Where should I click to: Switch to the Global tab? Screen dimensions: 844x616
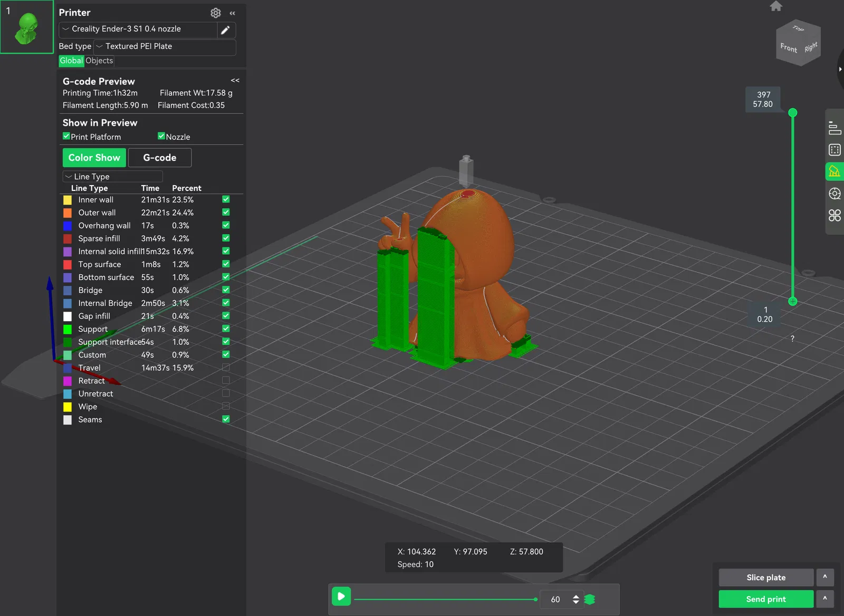tap(71, 61)
